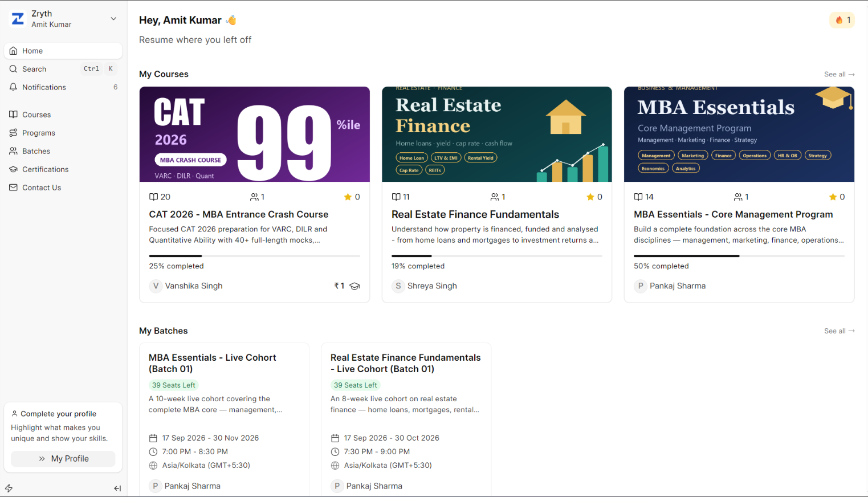Click the Programs route icon

(x=13, y=133)
